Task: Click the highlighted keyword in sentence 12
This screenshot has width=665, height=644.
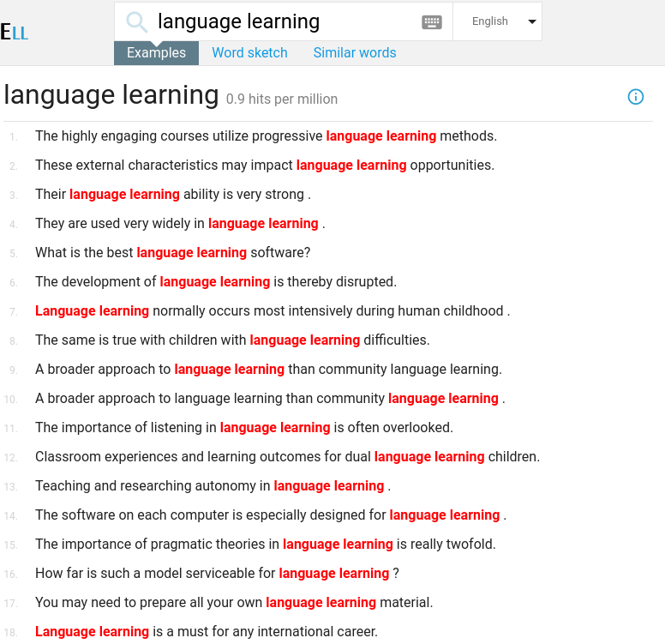Action: tap(428, 457)
